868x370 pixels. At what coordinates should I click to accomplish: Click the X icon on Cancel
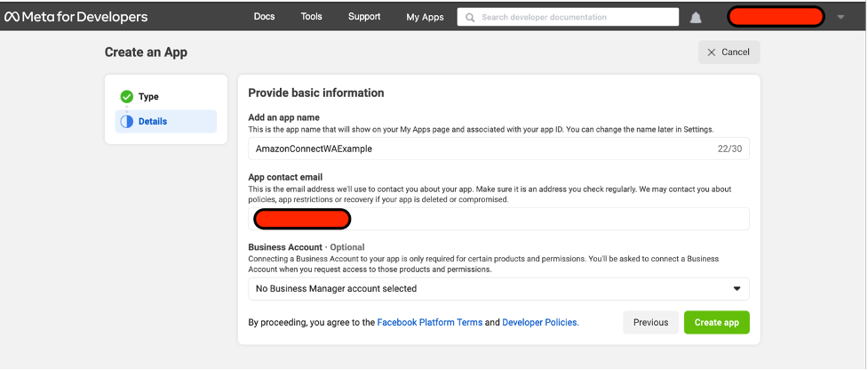[711, 52]
